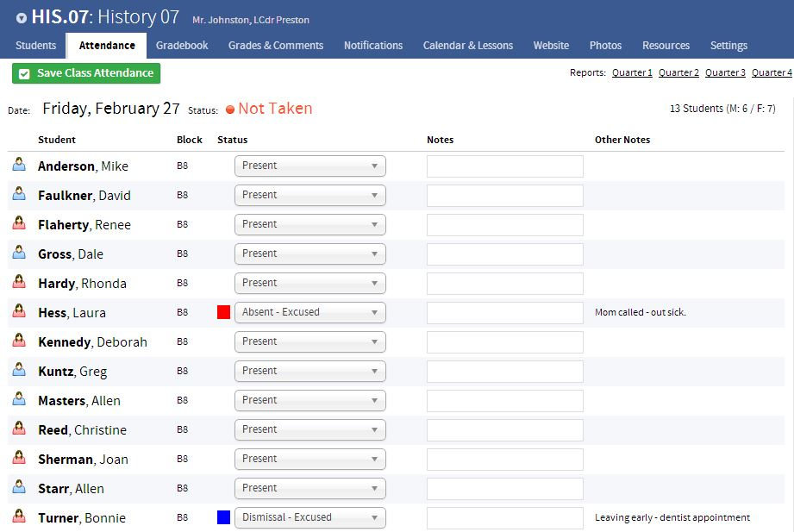Click the note 'Mom called - out sick.'
The height and width of the screenshot is (532, 794).
tap(641, 313)
